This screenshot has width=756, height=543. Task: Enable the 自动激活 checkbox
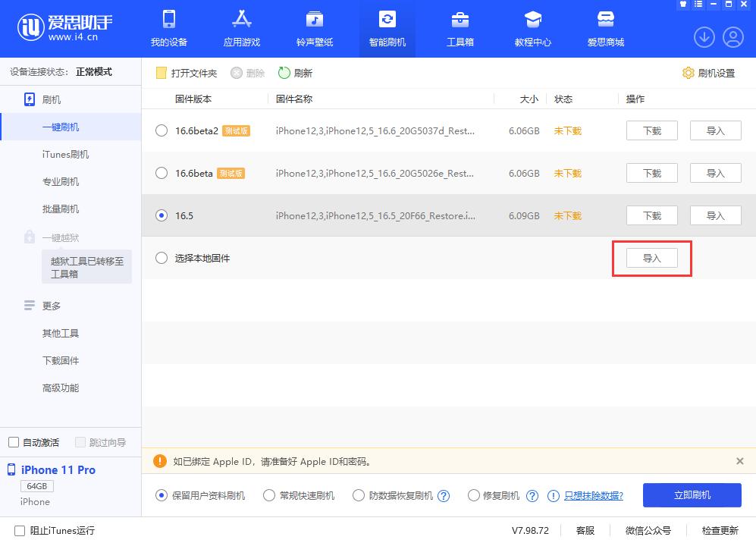(14, 441)
